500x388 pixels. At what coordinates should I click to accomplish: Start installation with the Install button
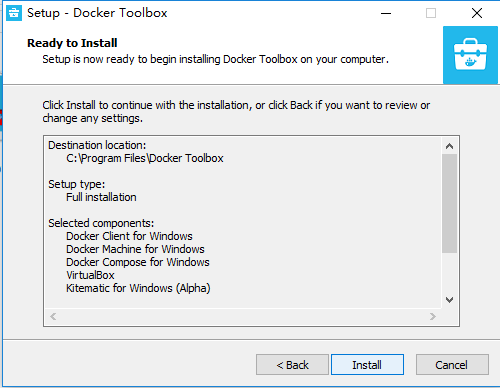(x=367, y=365)
